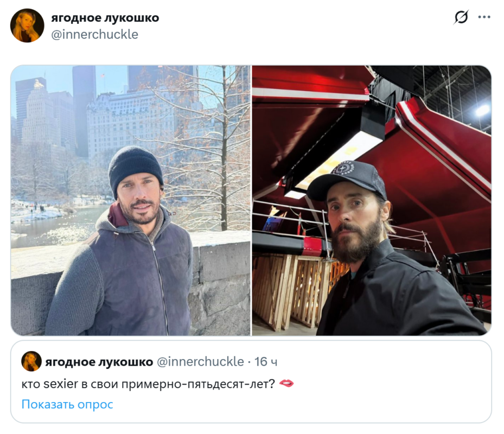Open the left photo with beanie man
This screenshot has height=434, width=504.
click(x=131, y=201)
